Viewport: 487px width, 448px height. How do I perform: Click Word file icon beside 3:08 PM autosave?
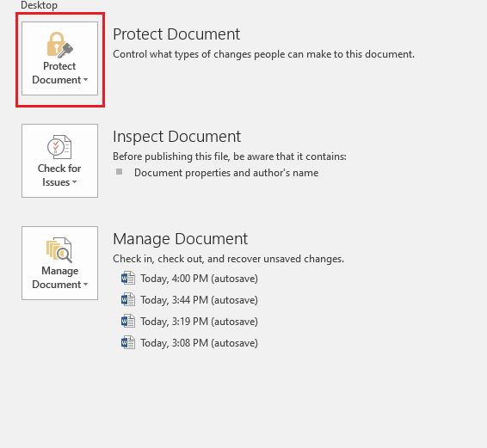[x=128, y=343]
